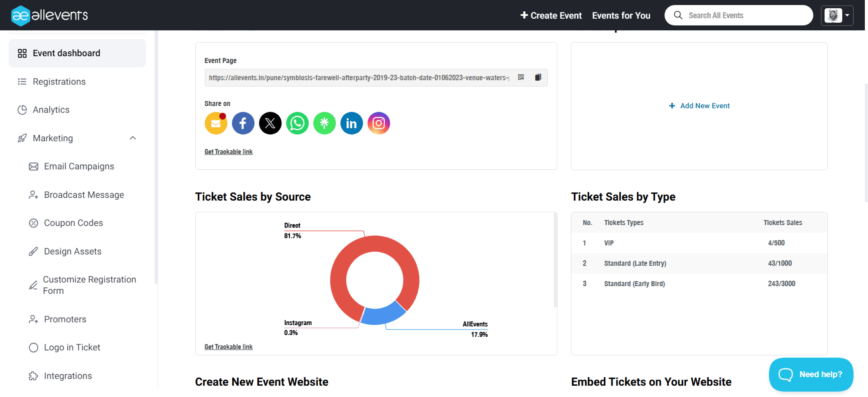
Task: Share event on Instagram
Action: (378, 123)
